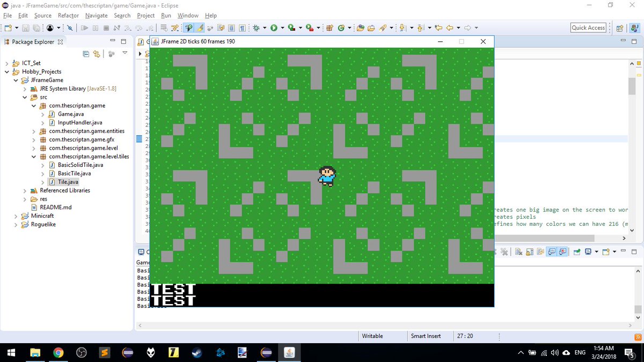Open Package Explorer View Menu triangle
The width and height of the screenshot is (644, 362).
pyautogui.click(x=125, y=53)
